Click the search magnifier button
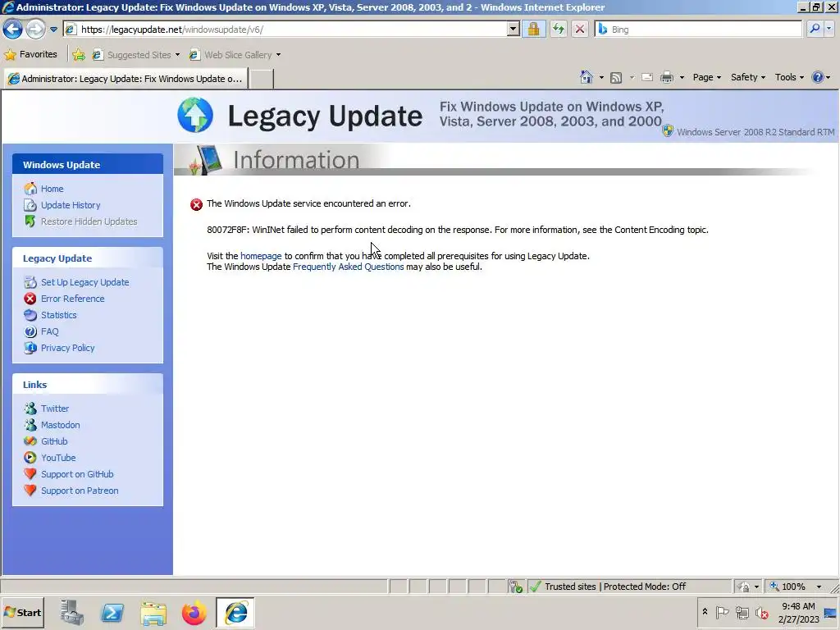The image size is (840, 630). coord(815,29)
